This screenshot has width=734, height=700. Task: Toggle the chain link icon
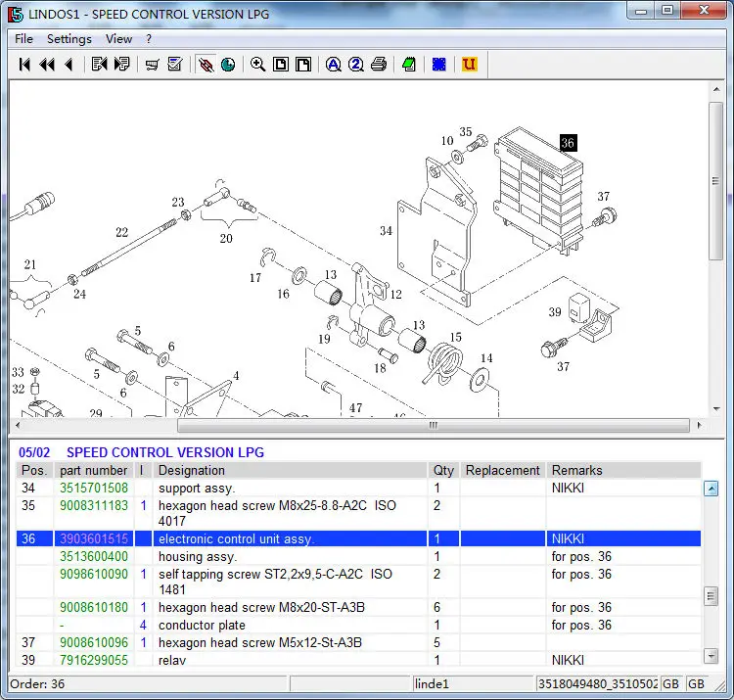206,65
